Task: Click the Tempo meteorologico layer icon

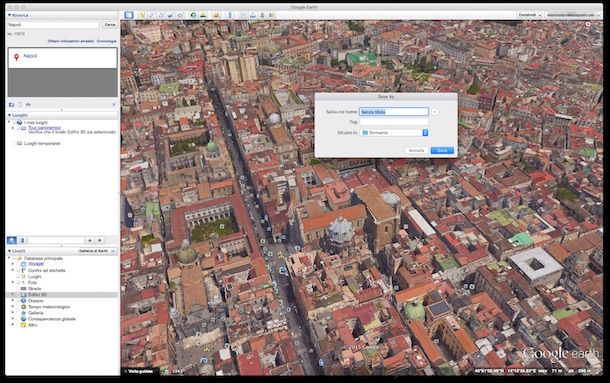Action: pos(23,307)
